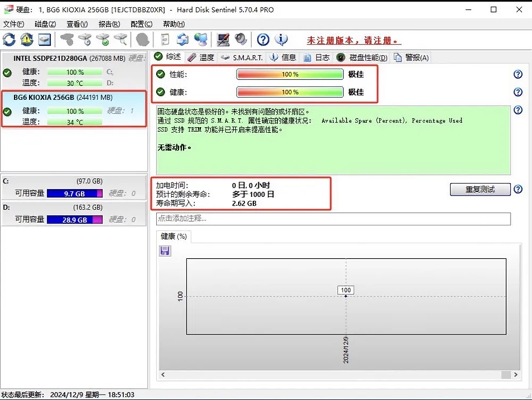Click the blue circular-arrows refresh icon
The height and width of the screenshot is (400, 532).
[x=9, y=40]
